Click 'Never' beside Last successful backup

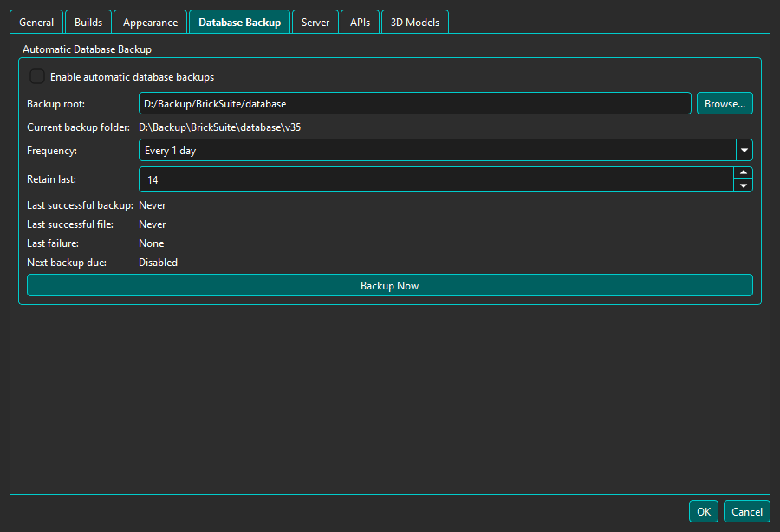[x=153, y=205]
